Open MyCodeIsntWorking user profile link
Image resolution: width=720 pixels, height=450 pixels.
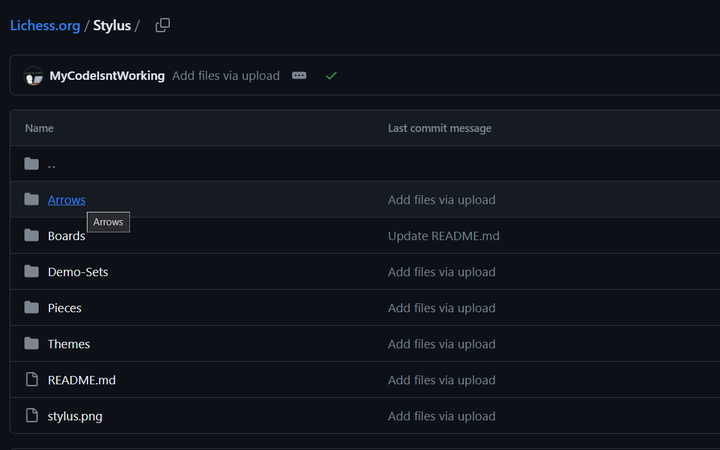107,75
